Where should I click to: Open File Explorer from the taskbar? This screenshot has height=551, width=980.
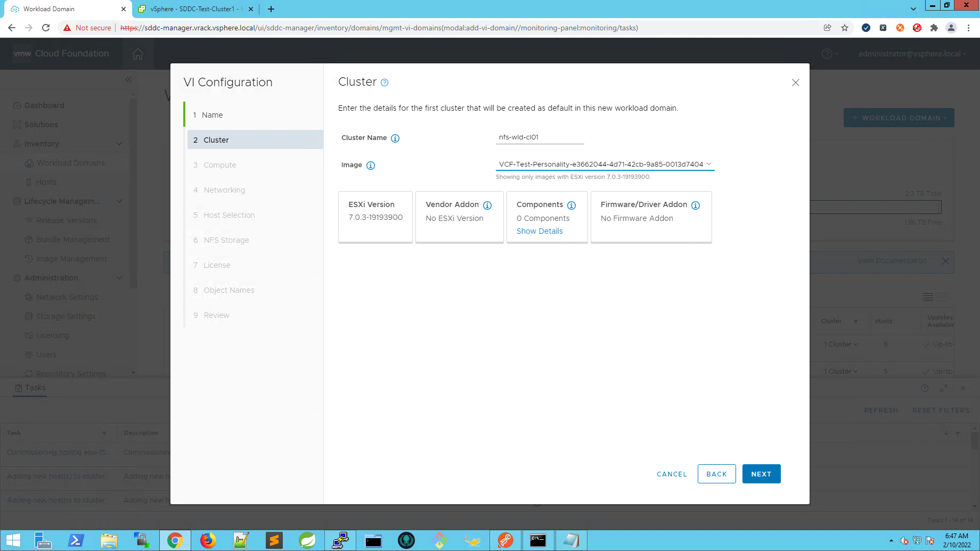tap(109, 540)
